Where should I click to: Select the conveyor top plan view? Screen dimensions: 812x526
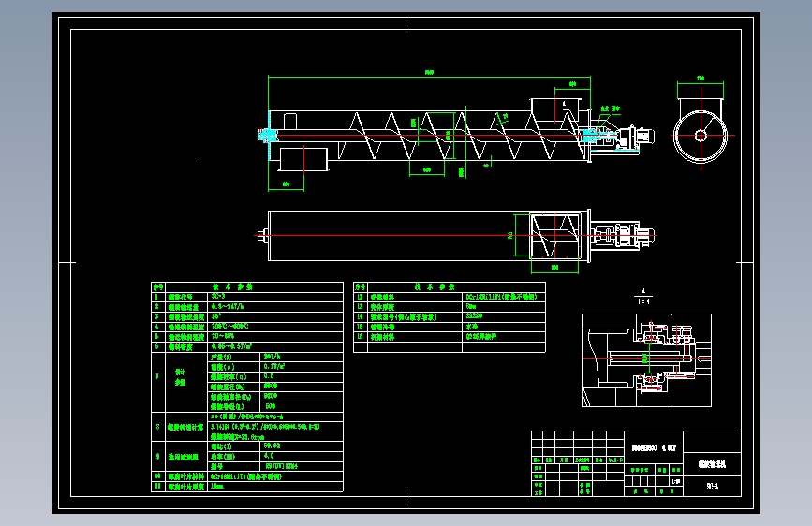click(456, 236)
